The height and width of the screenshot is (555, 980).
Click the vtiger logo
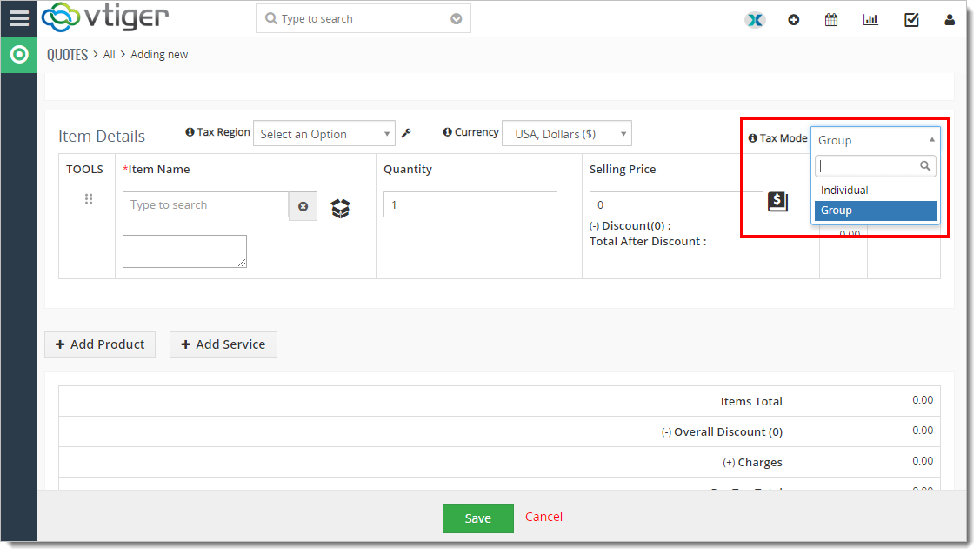coord(105,17)
